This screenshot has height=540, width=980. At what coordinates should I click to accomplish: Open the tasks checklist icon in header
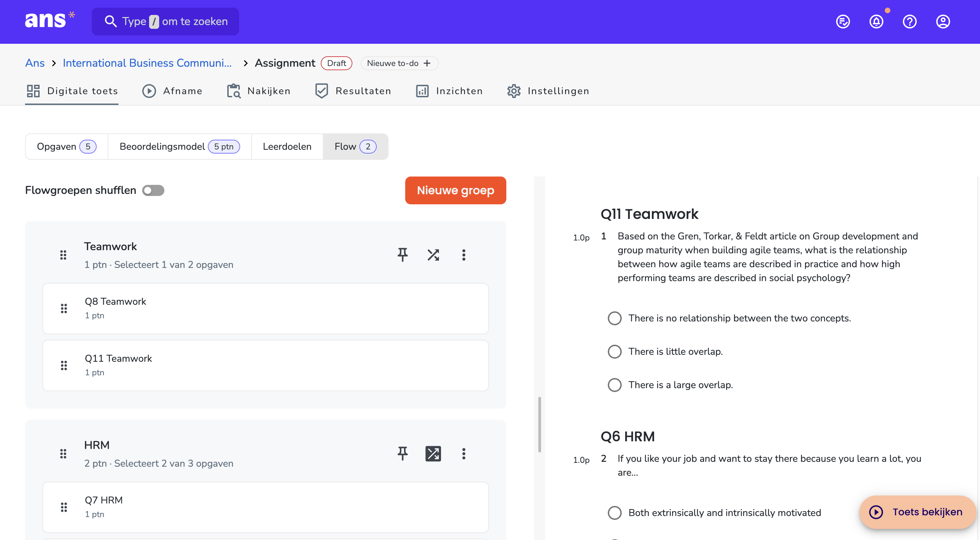click(843, 21)
